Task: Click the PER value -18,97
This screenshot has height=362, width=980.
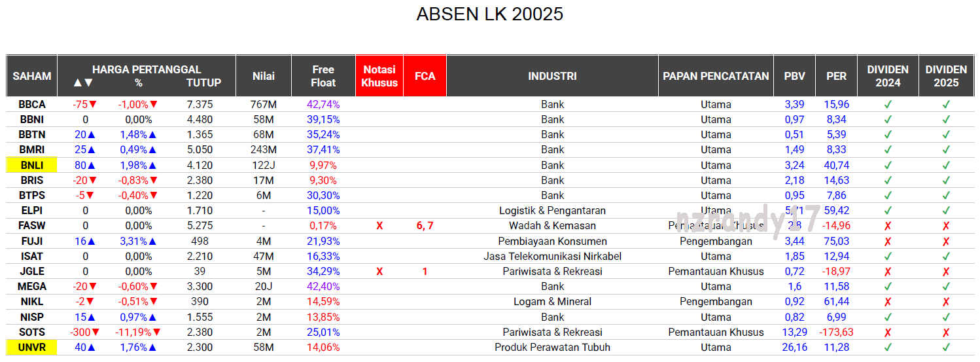Action: pyautogui.click(x=837, y=272)
